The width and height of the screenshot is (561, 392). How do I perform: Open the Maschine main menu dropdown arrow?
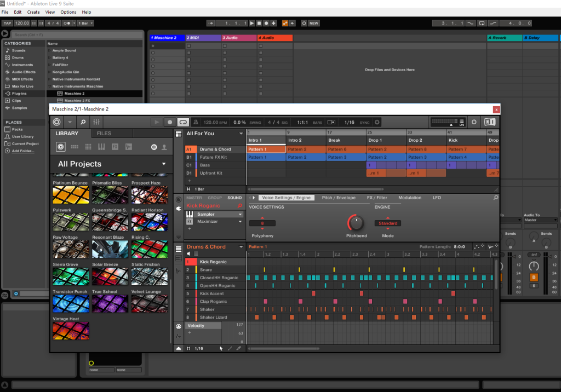click(70, 122)
